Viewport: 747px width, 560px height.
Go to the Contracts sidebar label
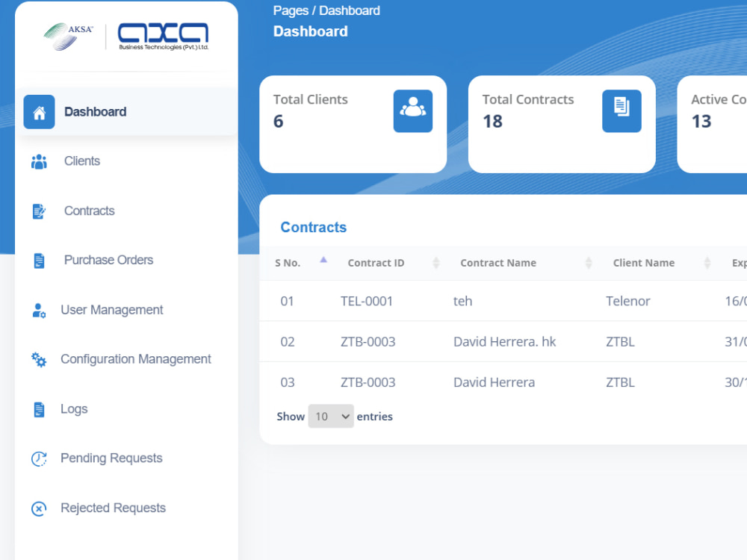pyautogui.click(x=90, y=211)
